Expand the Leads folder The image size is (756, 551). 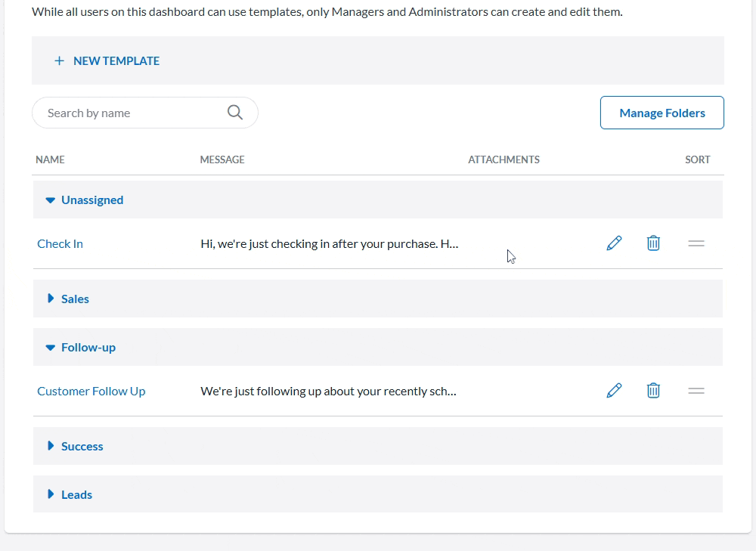click(x=51, y=494)
